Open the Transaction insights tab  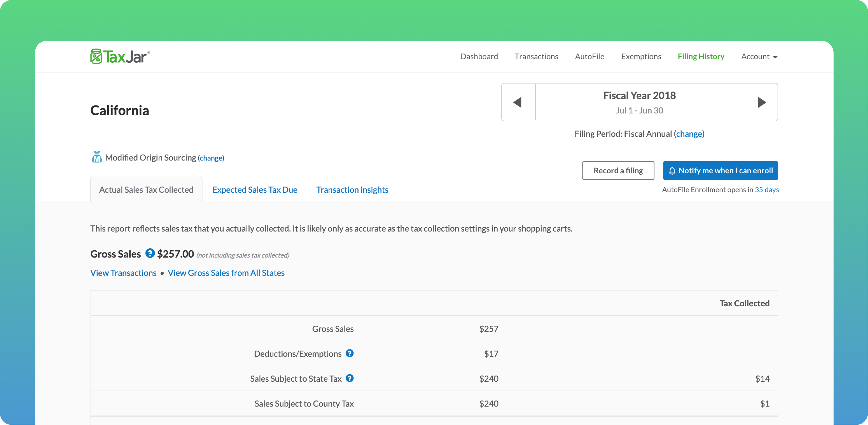pyautogui.click(x=352, y=190)
